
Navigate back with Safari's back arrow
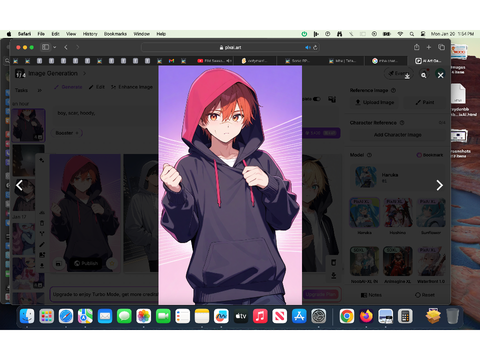point(66,47)
